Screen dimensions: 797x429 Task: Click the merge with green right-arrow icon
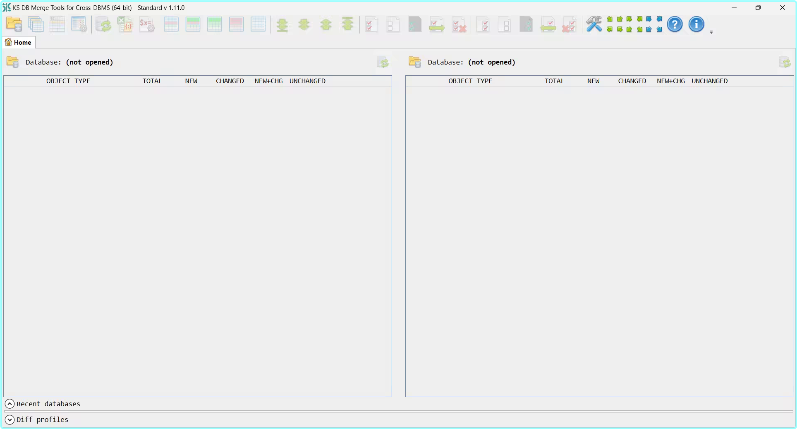click(437, 24)
